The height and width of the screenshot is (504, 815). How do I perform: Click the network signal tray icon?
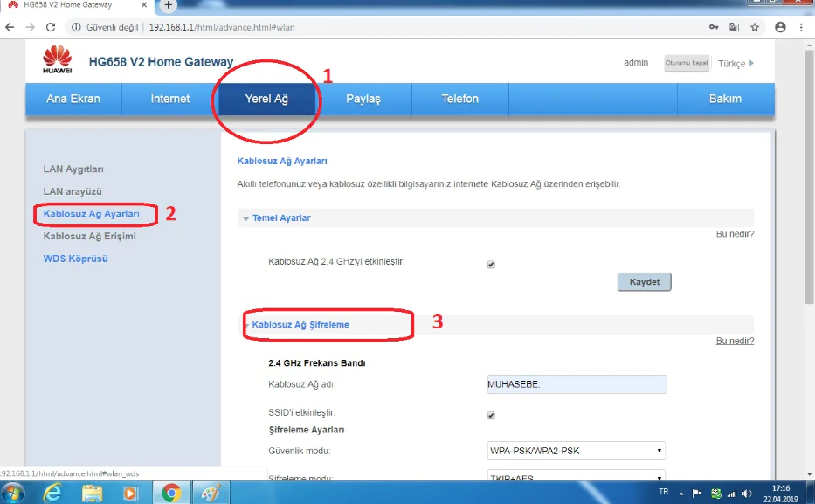731,494
